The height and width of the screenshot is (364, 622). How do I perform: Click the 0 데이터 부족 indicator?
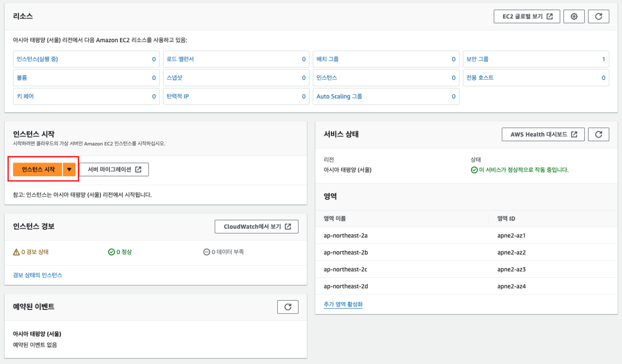click(223, 252)
